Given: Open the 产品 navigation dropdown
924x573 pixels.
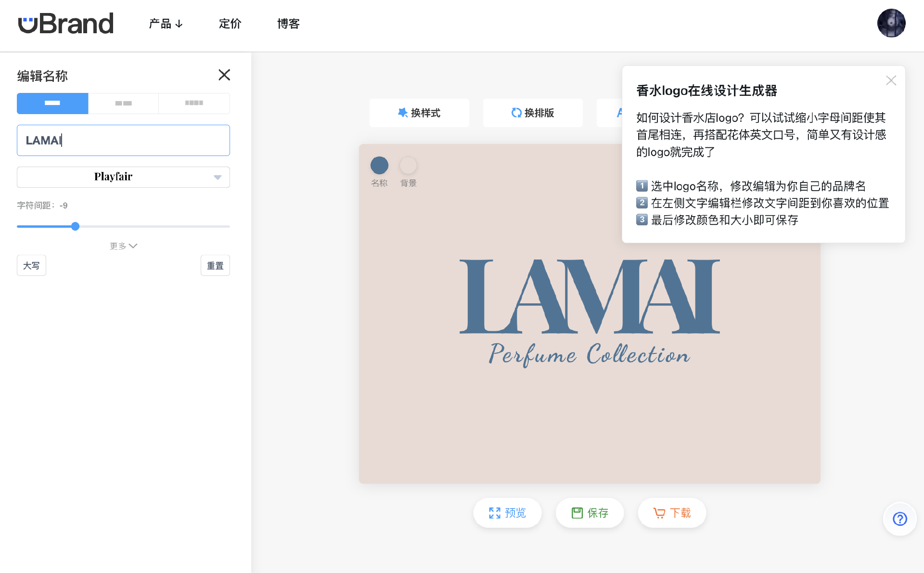Looking at the screenshot, I should coord(166,24).
